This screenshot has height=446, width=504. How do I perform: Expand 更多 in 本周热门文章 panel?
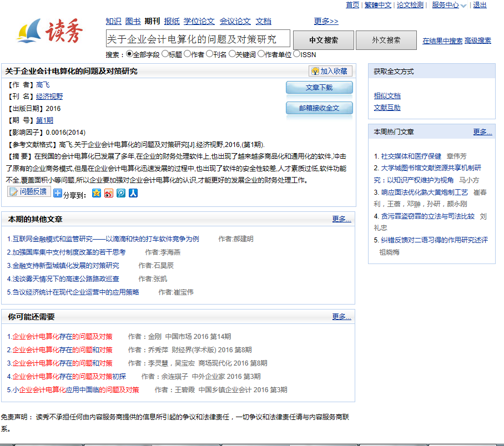coord(482,131)
